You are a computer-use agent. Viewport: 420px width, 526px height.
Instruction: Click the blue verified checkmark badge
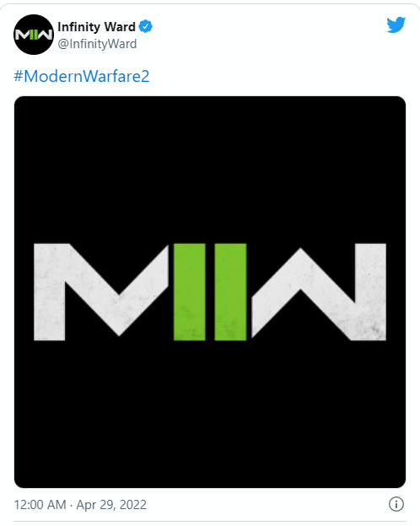146,26
